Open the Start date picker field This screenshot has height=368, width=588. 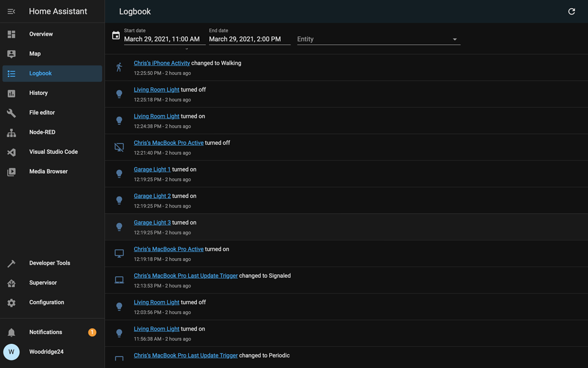tap(163, 39)
